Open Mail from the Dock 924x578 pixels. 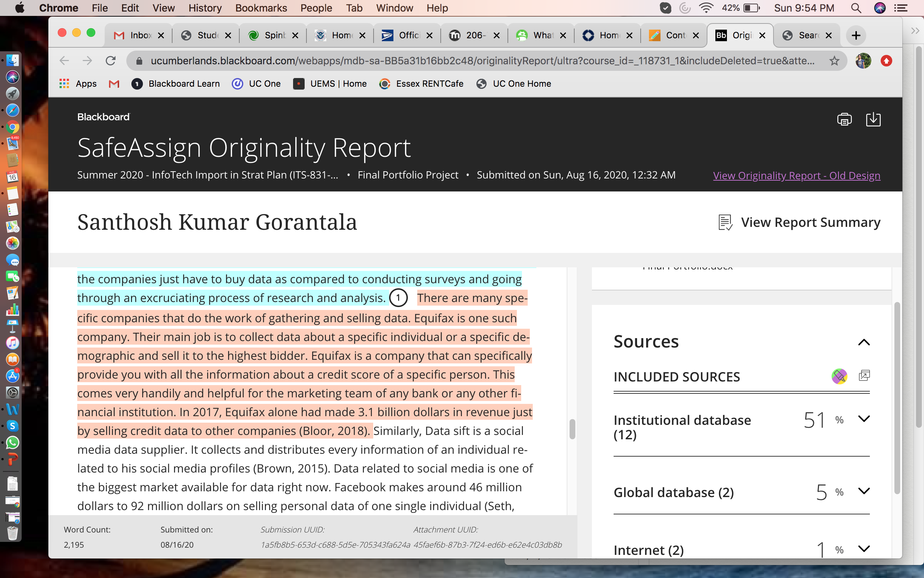click(x=12, y=144)
